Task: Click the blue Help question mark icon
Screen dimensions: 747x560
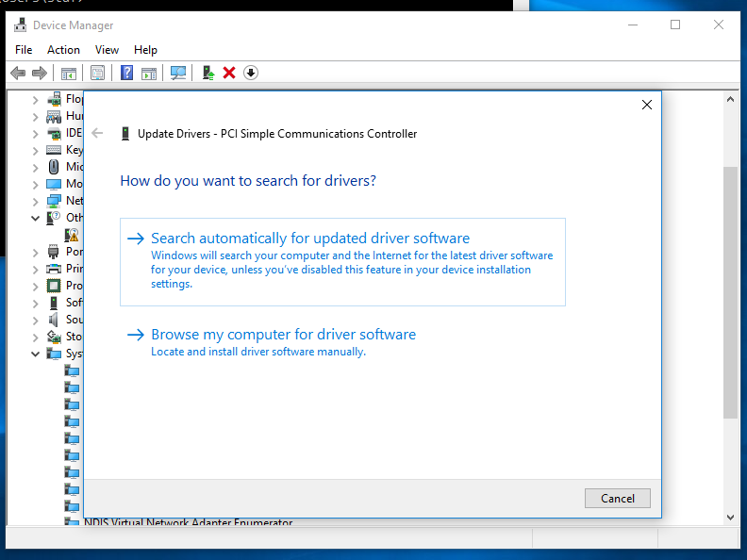Action: (x=126, y=73)
